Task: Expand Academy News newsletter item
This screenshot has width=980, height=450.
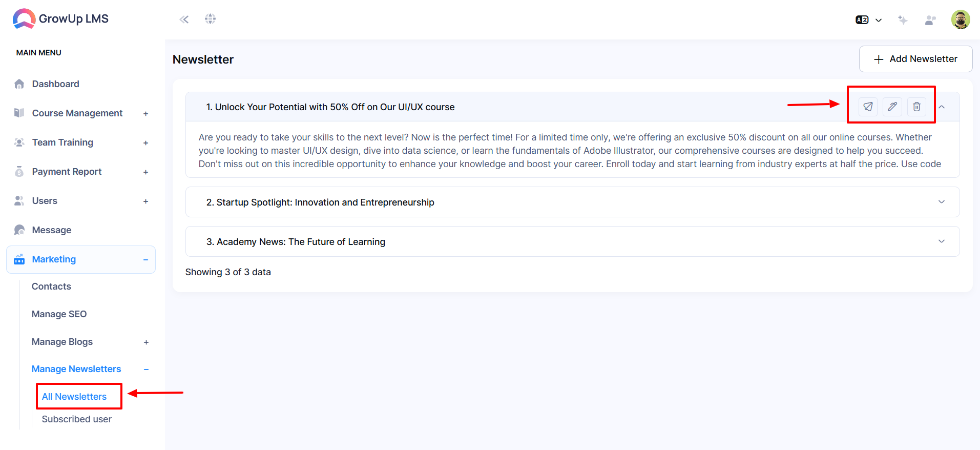Action: pos(942,241)
